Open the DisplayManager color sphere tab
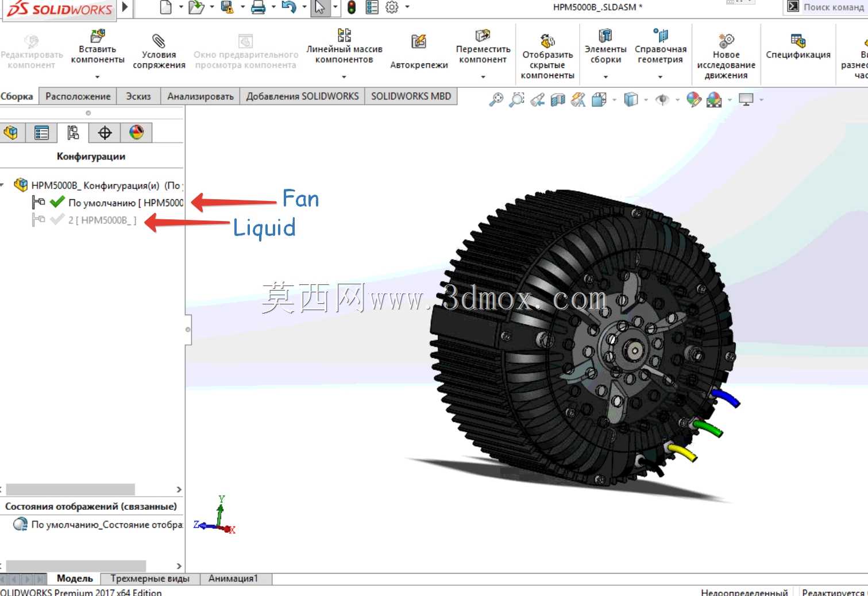 point(136,133)
